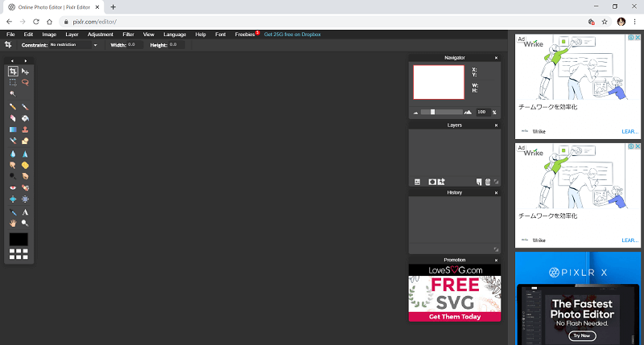Open the File menu
The height and width of the screenshot is (345, 644).
[x=10, y=35]
